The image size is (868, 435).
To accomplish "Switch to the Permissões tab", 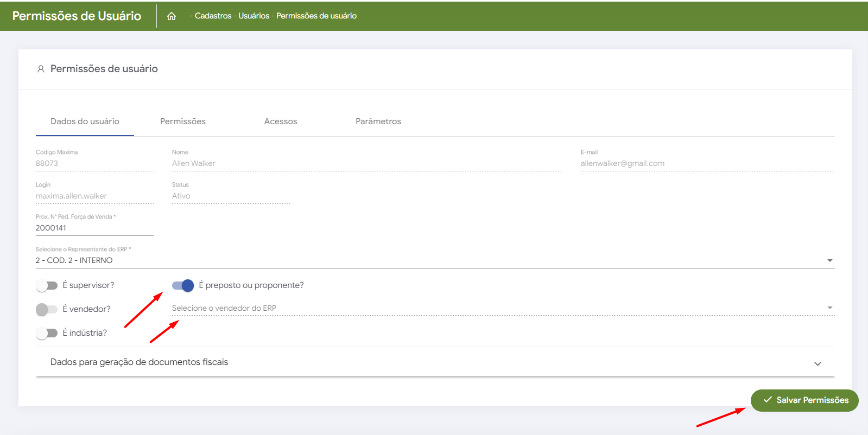I will pos(183,121).
